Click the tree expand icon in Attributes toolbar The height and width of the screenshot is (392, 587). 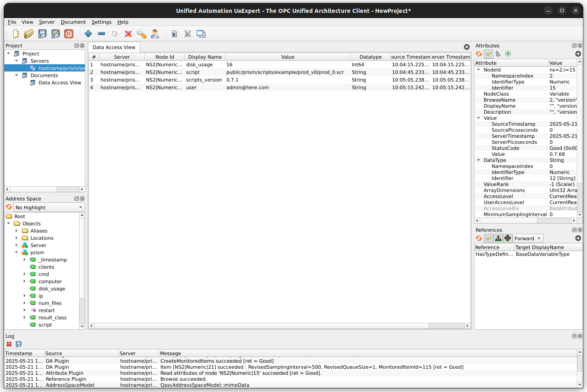(498, 54)
